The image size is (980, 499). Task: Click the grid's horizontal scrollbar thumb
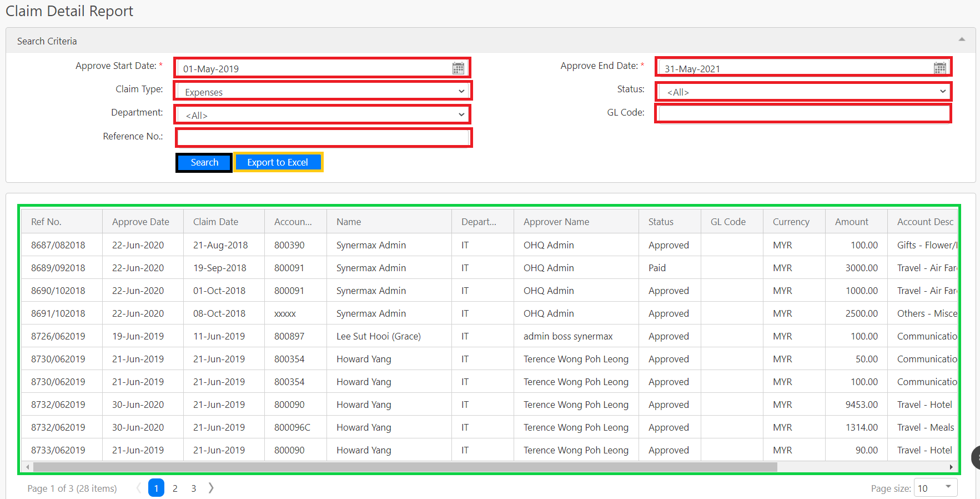tap(405, 467)
